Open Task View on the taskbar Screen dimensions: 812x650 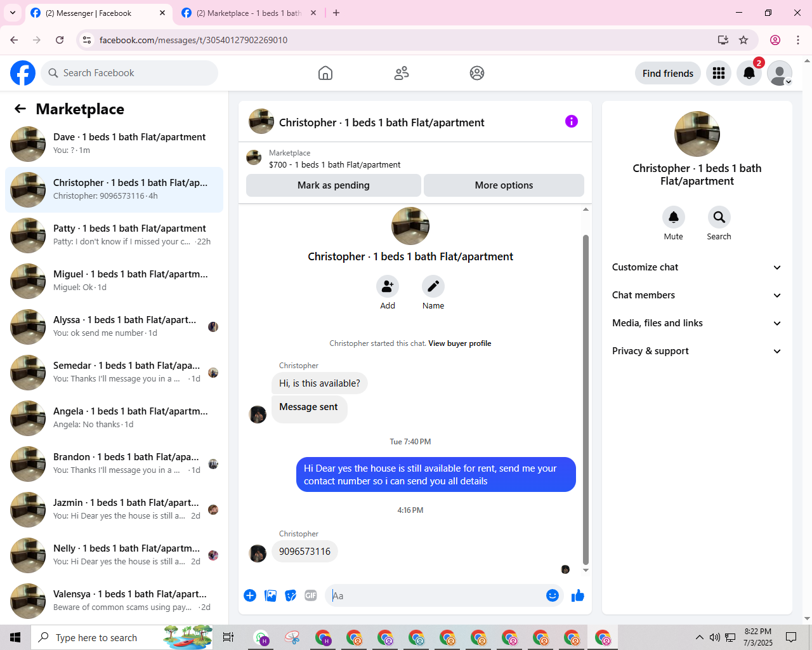[x=228, y=637]
